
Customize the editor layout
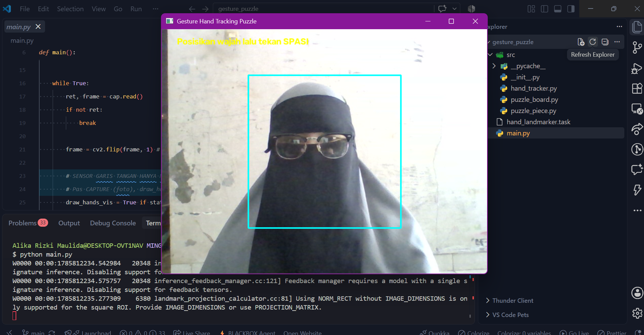531,9
